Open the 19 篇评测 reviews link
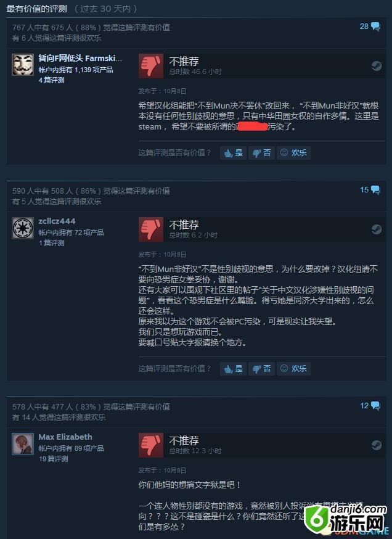 (53, 459)
